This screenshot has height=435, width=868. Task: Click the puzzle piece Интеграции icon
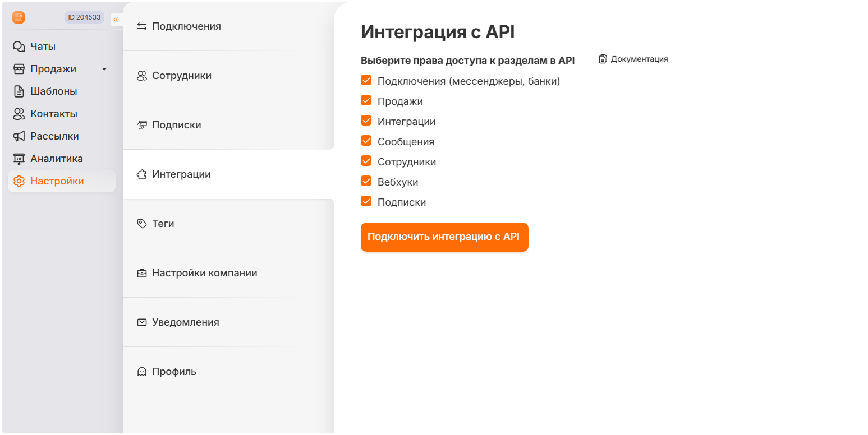click(x=142, y=174)
